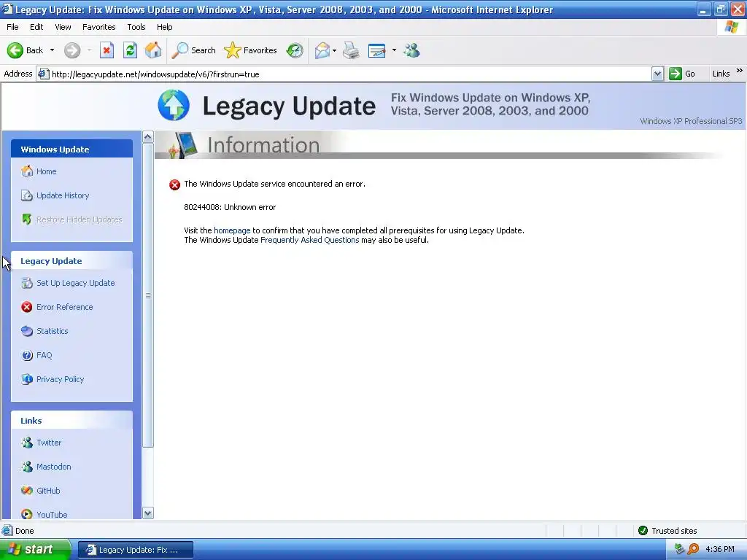Open the View menu
Image resolution: width=747 pixels, height=560 pixels.
tap(63, 27)
